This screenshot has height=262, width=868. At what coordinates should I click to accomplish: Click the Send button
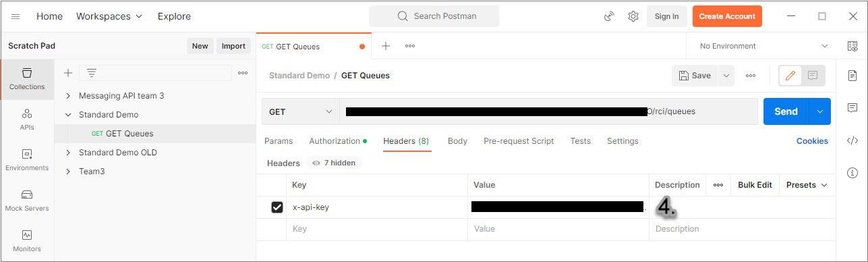pos(786,111)
